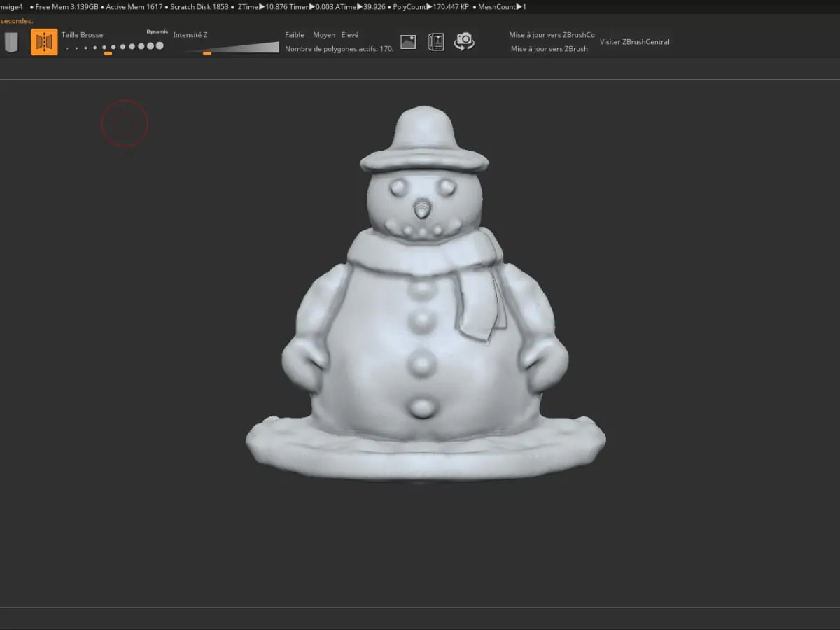
Task: Click Mise à jour vers ZBrushCo button
Action: (x=552, y=35)
